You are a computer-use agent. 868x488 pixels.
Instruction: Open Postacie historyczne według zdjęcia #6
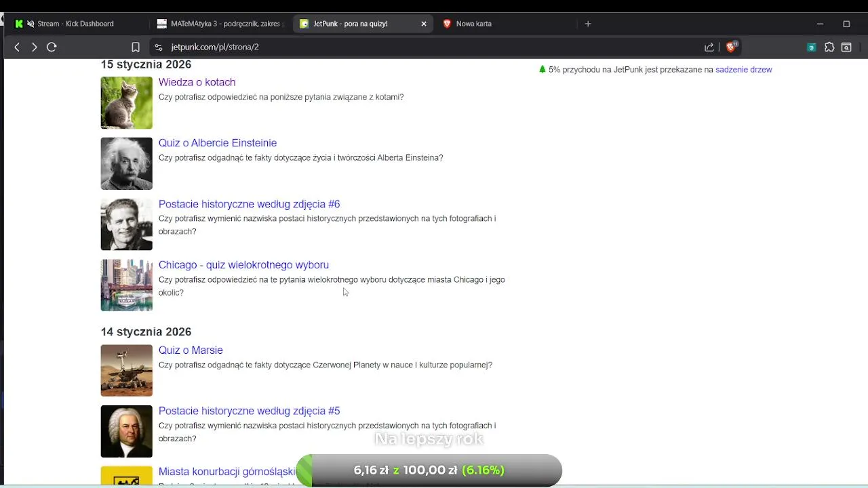point(249,204)
